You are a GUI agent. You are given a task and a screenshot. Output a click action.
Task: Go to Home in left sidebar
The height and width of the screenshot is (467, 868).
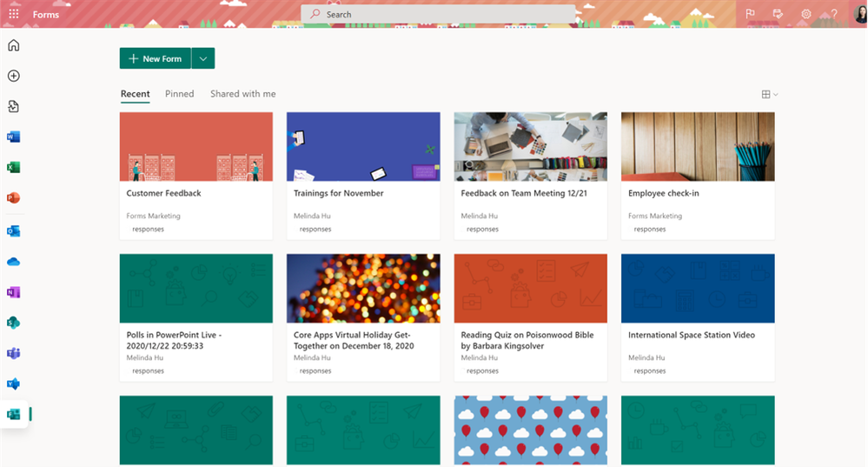tap(14, 45)
